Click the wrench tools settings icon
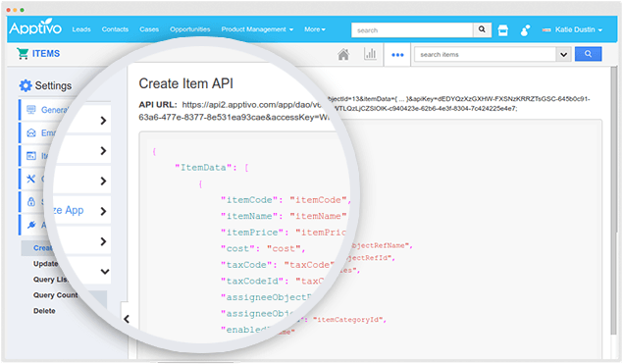623x364 pixels. [31, 179]
